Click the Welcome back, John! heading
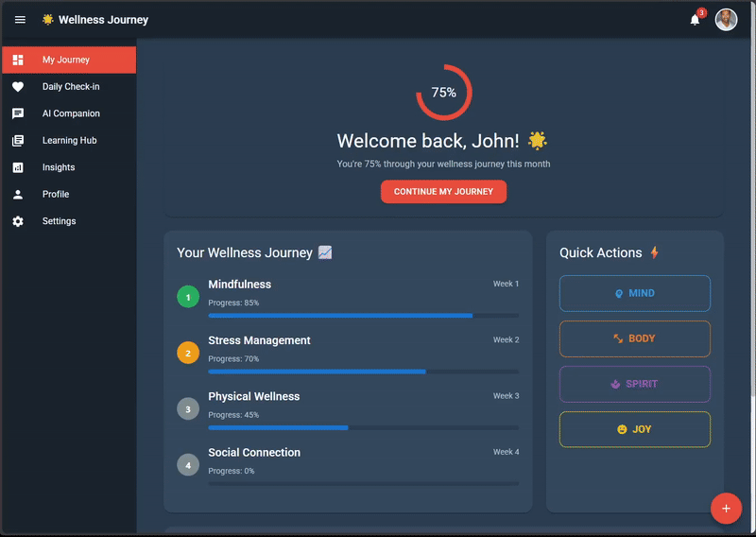The image size is (756, 537). pos(428,141)
